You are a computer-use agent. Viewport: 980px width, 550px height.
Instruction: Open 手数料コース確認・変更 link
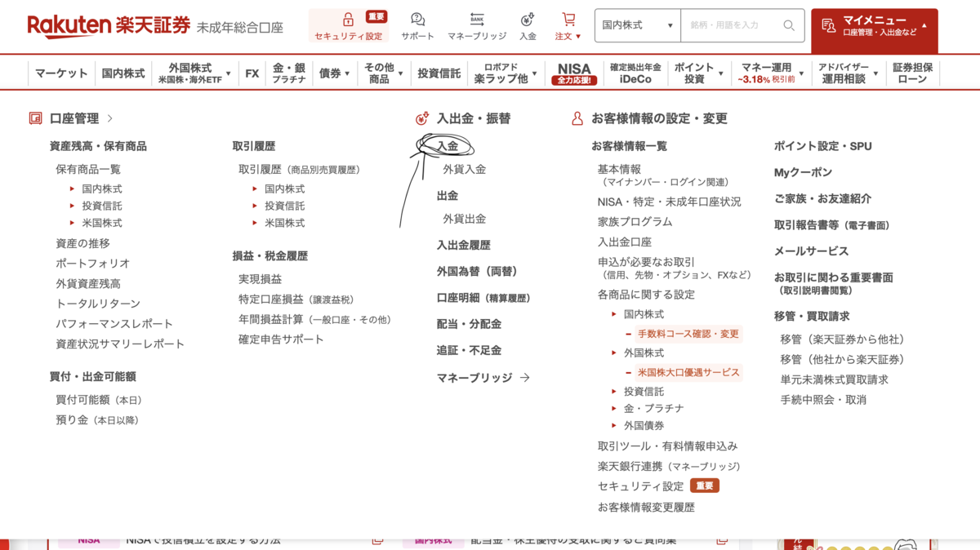click(x=688, y=334)
